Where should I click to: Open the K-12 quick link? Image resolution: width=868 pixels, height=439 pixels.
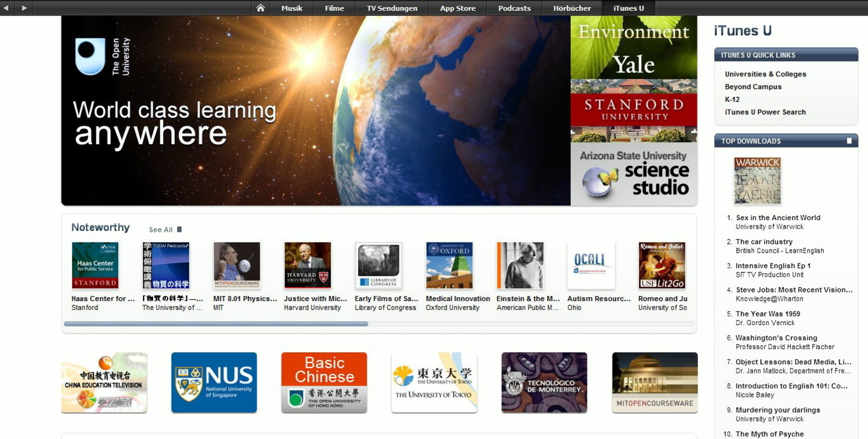[732, 99]
